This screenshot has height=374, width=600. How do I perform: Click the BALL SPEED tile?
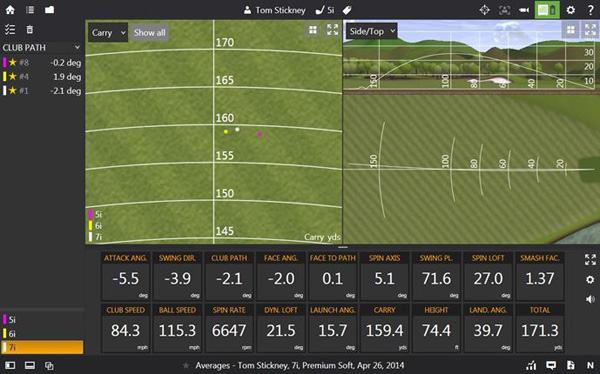click(x=178, y=328)
